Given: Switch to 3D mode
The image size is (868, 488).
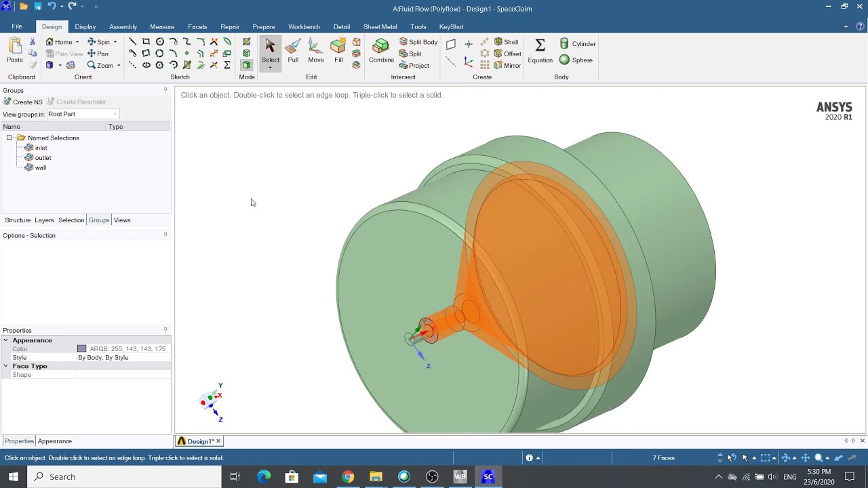Looking at the screenshot, I should (x=246, y=65).
